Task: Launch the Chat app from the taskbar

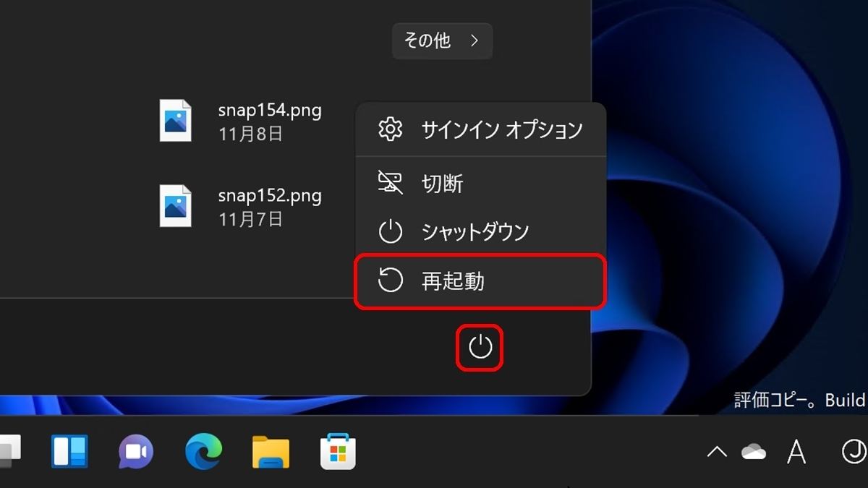Action: (x=136, y=453)
